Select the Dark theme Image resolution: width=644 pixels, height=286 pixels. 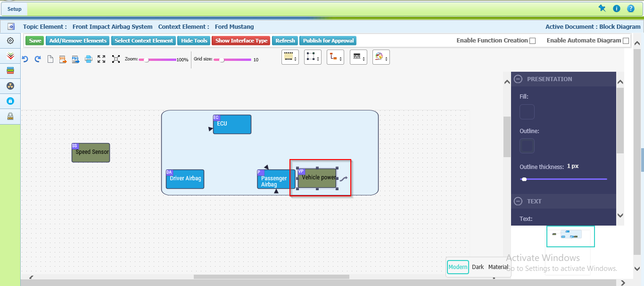pyautogui.click(x=478, y=267)
